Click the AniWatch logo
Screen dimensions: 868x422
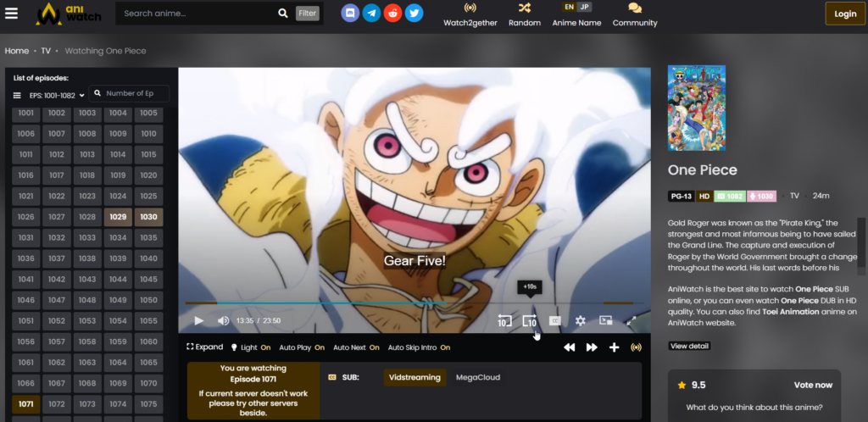point(69,14)
